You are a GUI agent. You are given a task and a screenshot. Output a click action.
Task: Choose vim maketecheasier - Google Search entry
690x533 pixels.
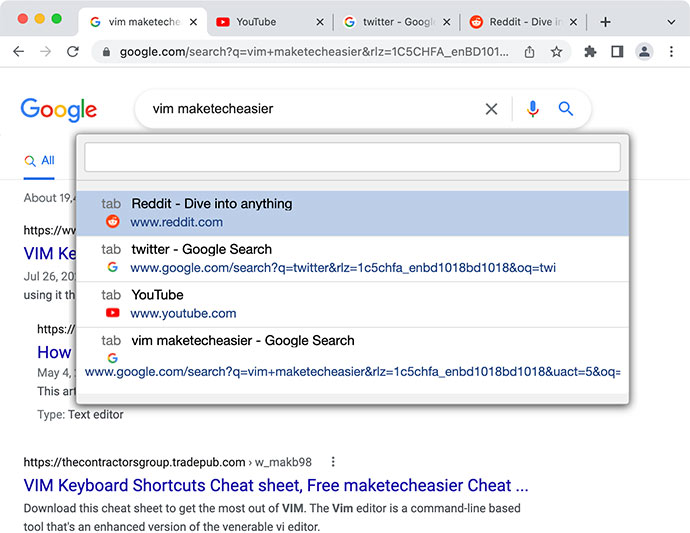click(352, 358)
